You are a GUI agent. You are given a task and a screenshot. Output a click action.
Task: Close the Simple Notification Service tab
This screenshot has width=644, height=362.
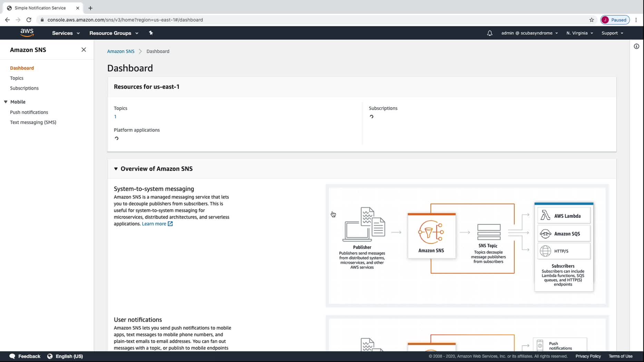[x=78, y=8]
